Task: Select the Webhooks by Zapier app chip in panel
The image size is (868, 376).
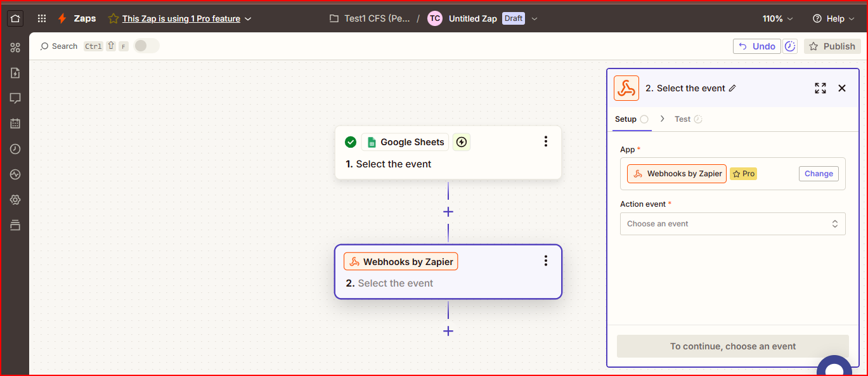Action: [677, 174]
